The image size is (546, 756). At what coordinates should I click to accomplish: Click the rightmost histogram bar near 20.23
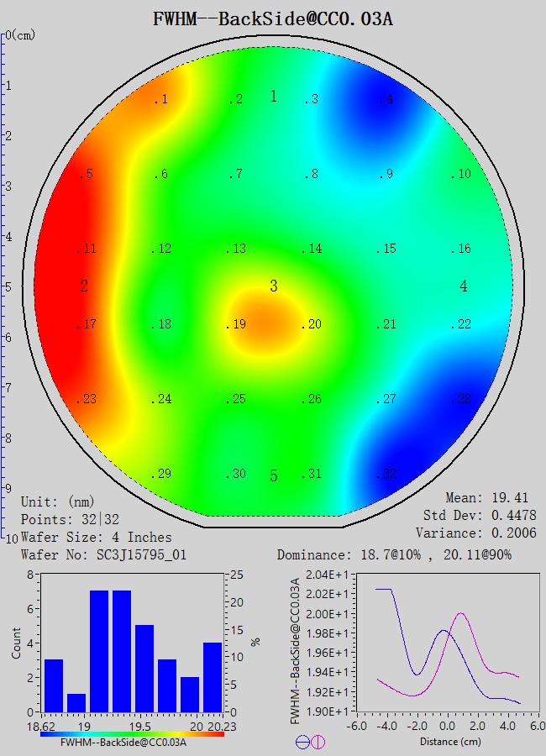pos(213,677)
